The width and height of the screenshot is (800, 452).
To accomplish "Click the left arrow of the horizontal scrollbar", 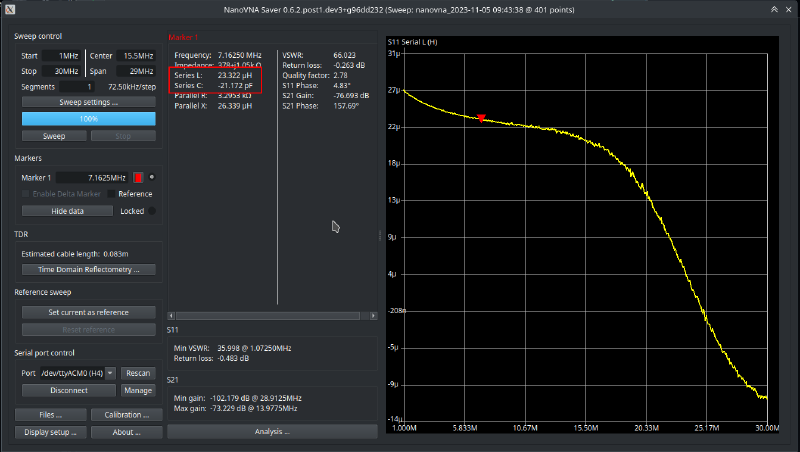I will tap(172, 316).
